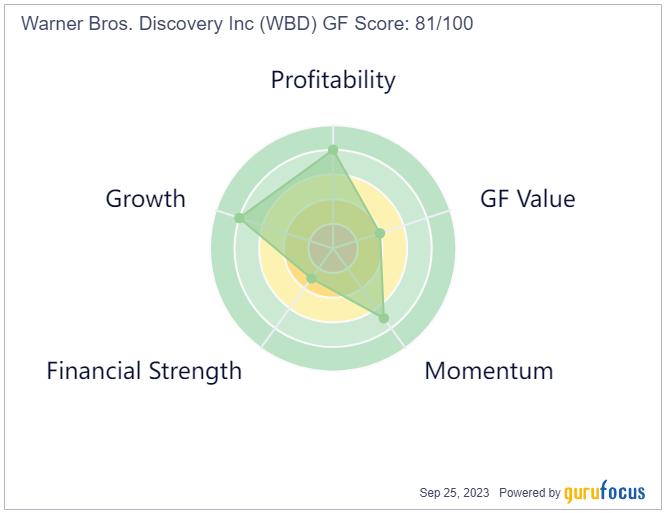The image size is (666, 513).
Task: Select the Profitability axis label
Action: click(333, 80)
